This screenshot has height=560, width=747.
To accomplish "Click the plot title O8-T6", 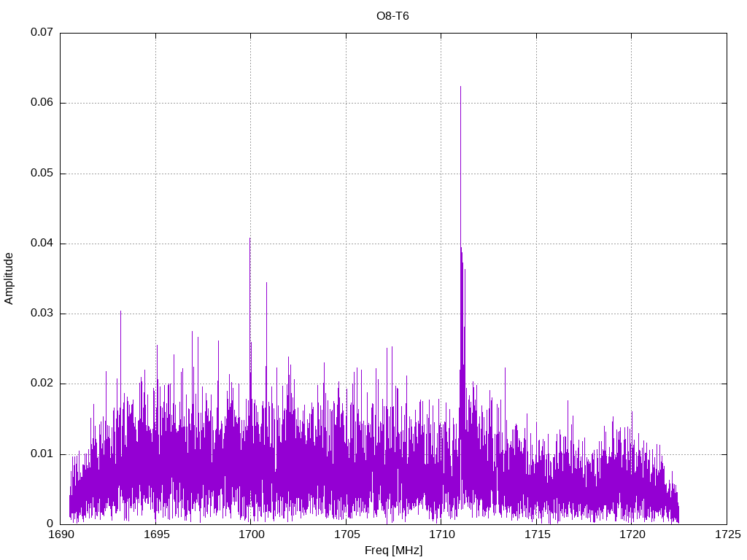I will pos(392,15).
